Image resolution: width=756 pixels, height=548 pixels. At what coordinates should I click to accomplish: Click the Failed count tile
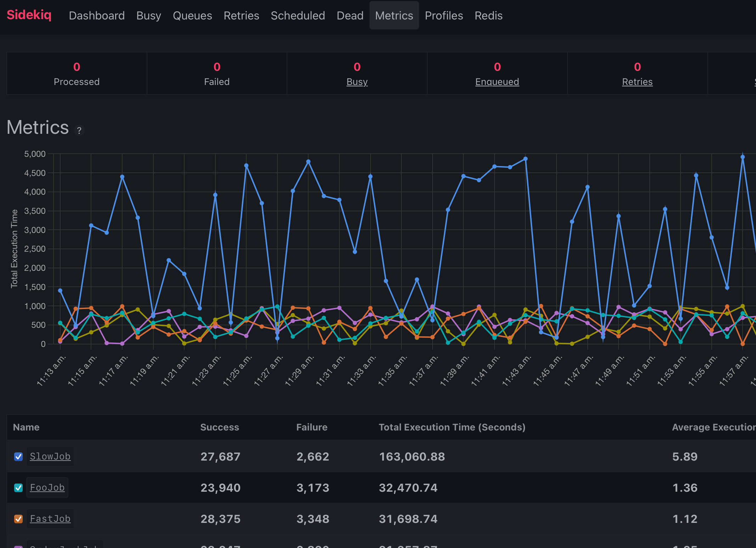point(217,74)
